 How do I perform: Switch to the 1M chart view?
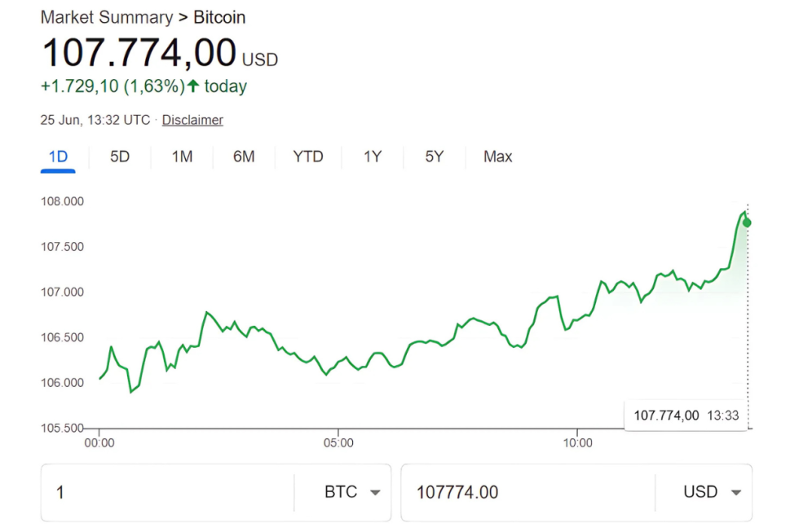[x=181, y=156]
